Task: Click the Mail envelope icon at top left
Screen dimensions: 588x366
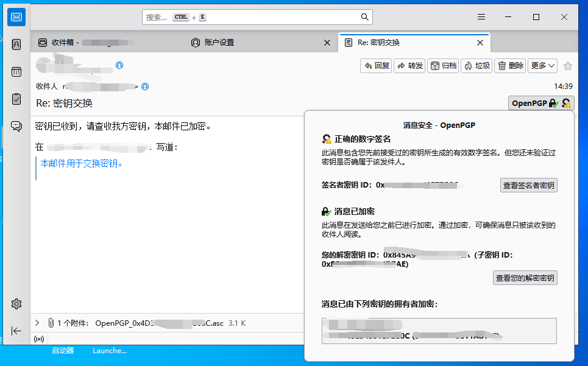Action: [16, 17]
